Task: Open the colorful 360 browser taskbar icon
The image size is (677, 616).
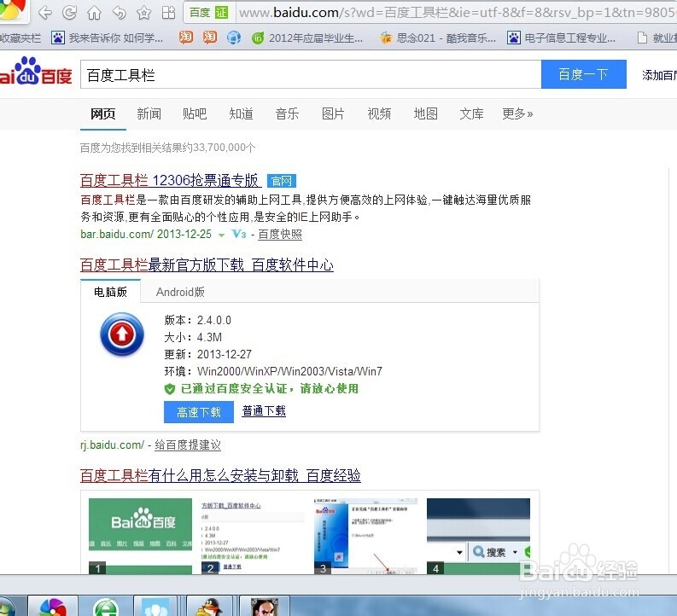Action: tap(53, 607)
